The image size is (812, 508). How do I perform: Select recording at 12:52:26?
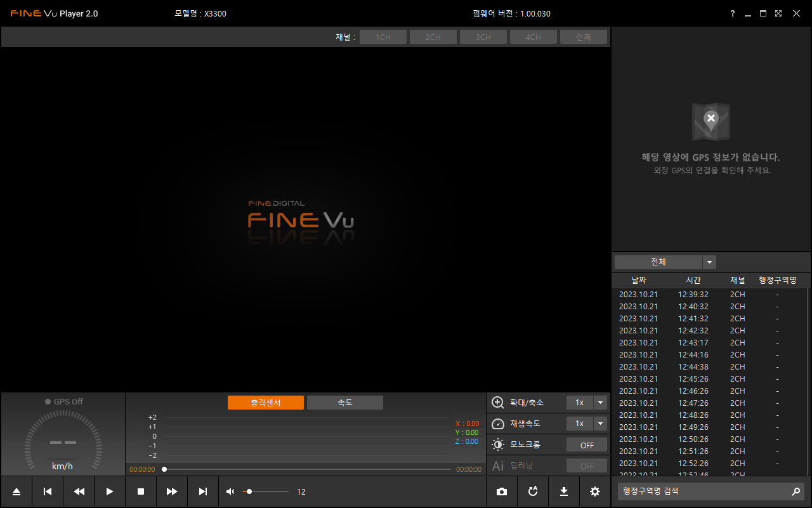point(709,464)
